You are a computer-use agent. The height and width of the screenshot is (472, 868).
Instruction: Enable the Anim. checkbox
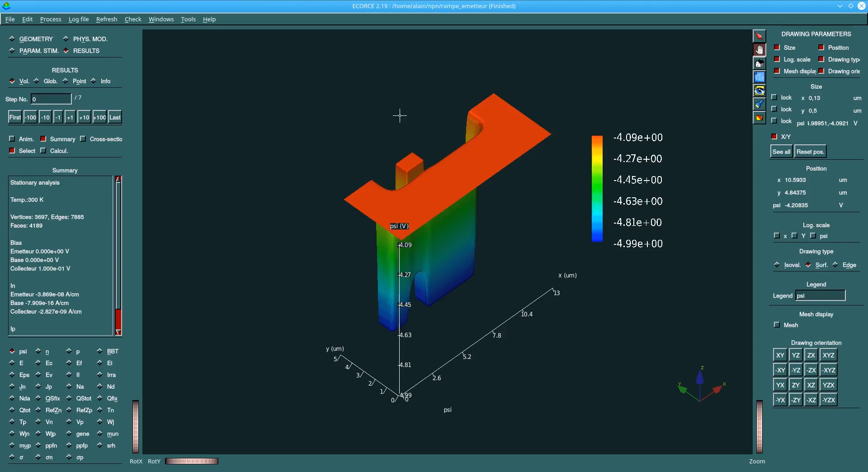tap(12, 139)
